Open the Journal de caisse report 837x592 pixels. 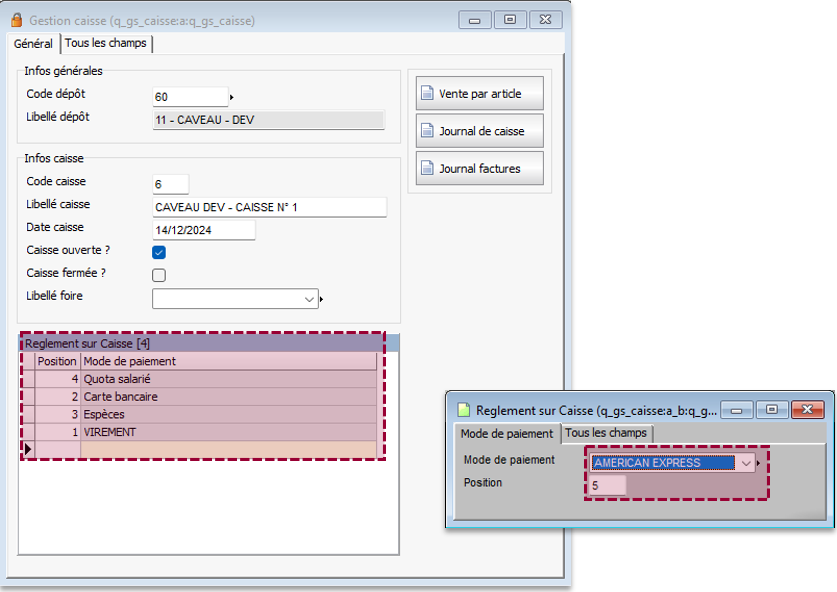pyautogui.click(x=480, y=131)
